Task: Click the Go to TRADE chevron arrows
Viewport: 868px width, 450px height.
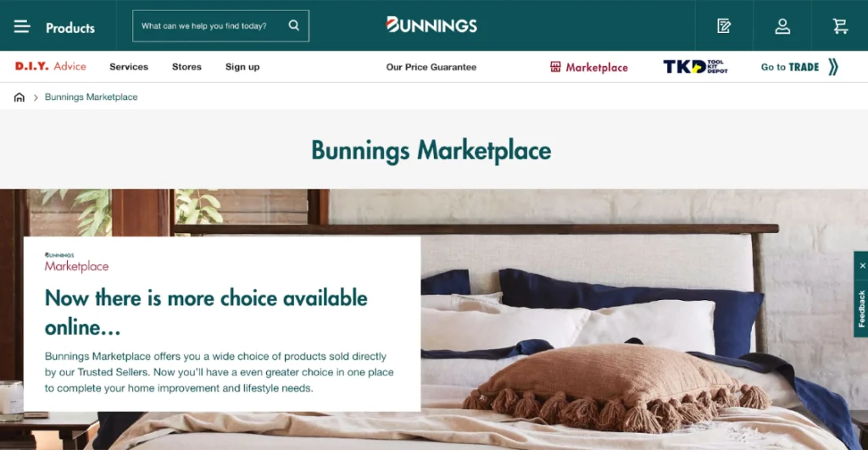Action: (x=833, y=67)
